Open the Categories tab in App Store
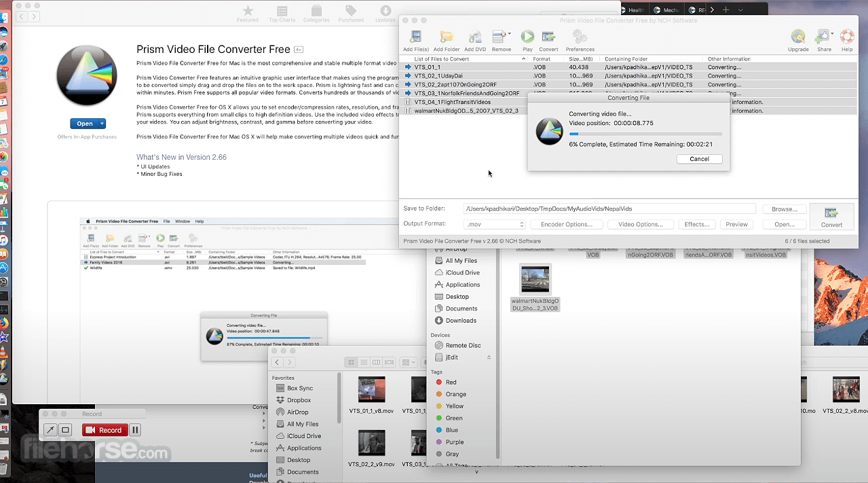This screenshot has width=868, height=483. click(316, 14)
